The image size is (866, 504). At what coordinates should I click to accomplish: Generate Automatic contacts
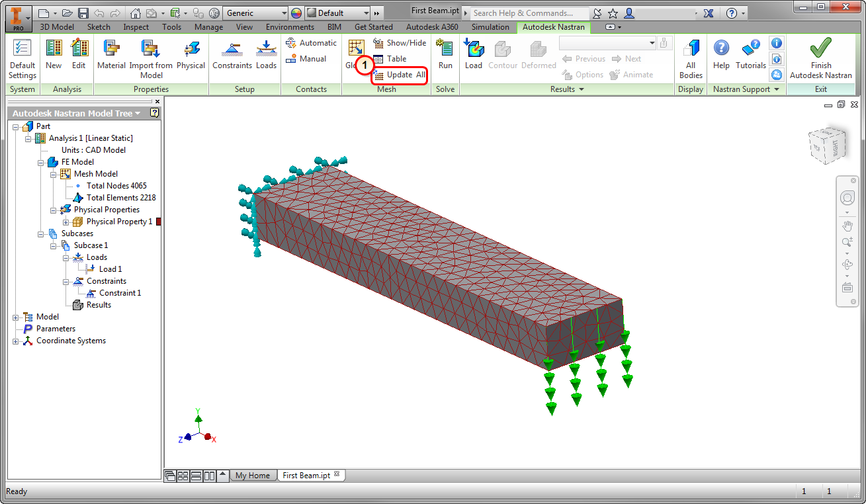click(x=311, y=43)
